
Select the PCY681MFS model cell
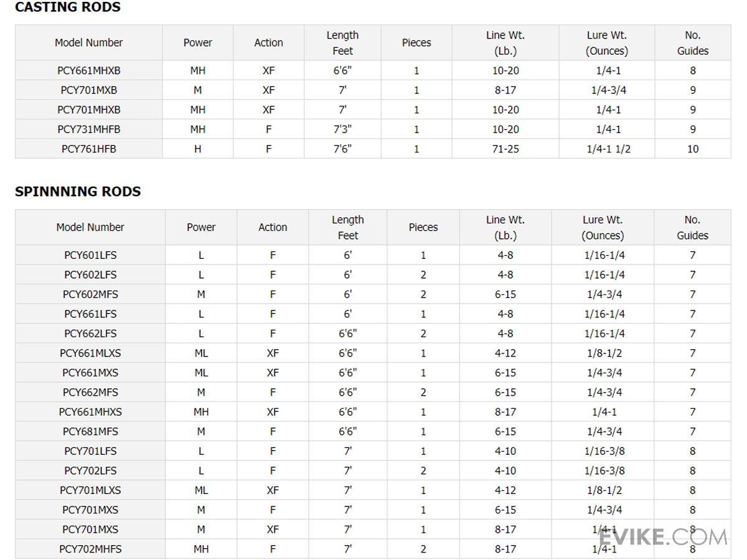click(x=90, y=431)
